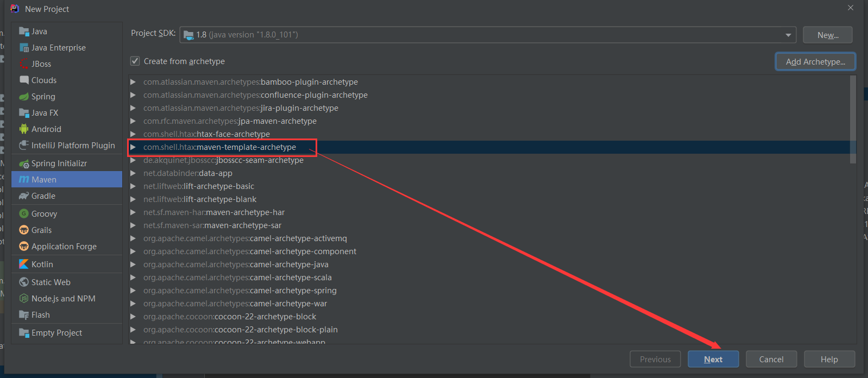Select maven-archetype-sar row

(x=489, y=225)
